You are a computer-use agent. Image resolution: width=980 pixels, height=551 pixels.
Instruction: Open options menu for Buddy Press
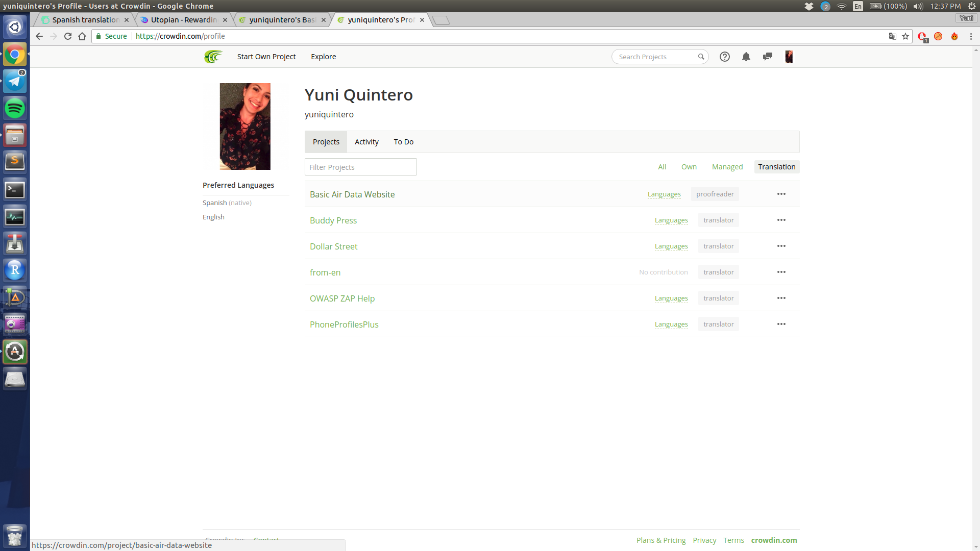[x=781, y=220]
